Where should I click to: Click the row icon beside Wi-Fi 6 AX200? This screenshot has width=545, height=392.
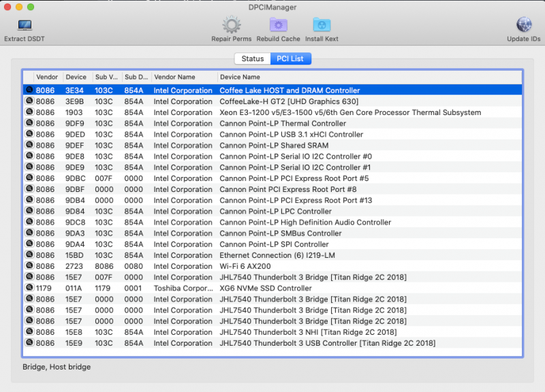tap(29, 266)
